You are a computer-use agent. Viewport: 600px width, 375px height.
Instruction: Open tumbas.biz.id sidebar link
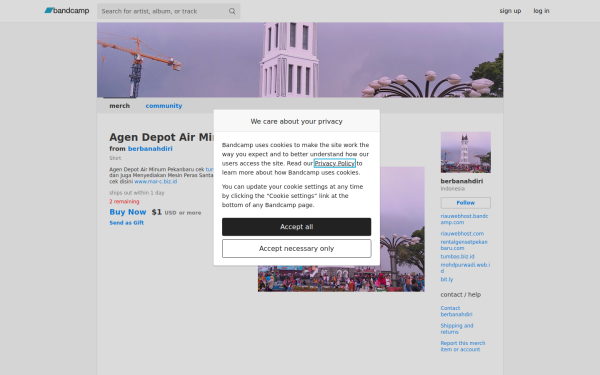click(457, 256)
